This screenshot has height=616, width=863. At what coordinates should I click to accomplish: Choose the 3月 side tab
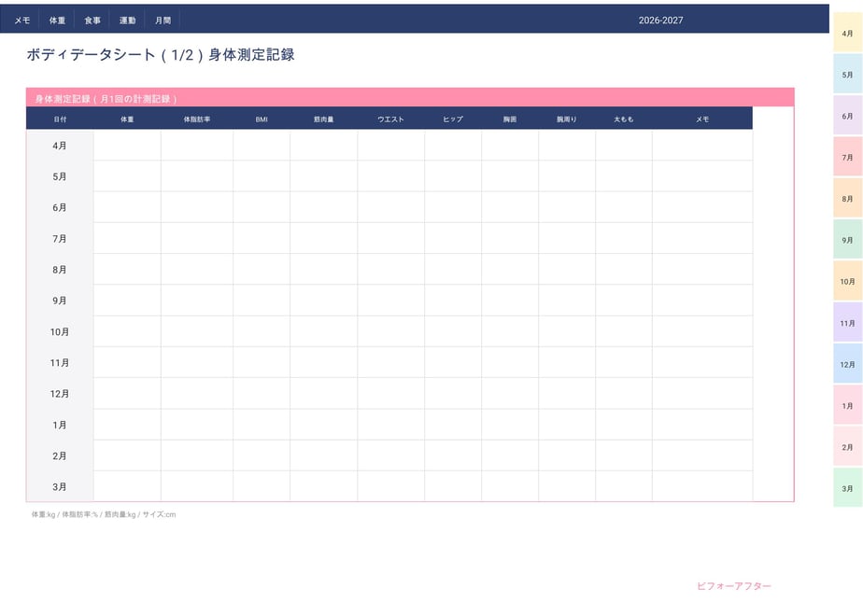pos(848,488)
